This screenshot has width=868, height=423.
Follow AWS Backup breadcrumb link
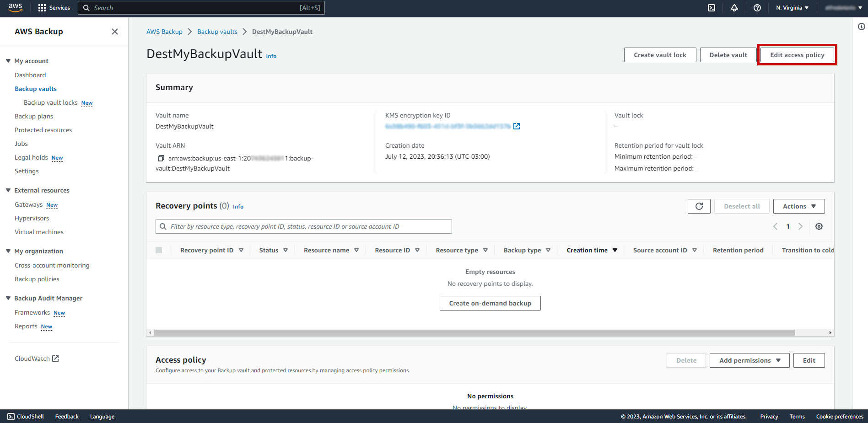click(x=164, y=32)
